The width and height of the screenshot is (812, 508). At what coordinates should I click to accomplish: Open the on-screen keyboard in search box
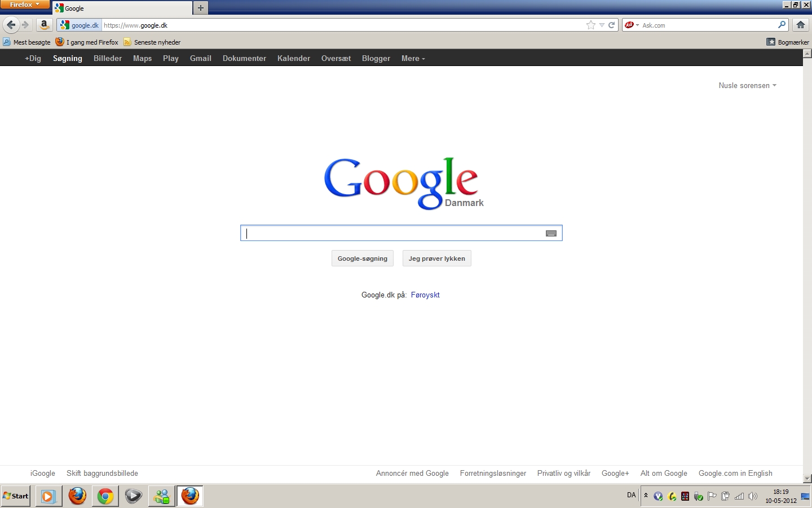[x=551, y=233]
